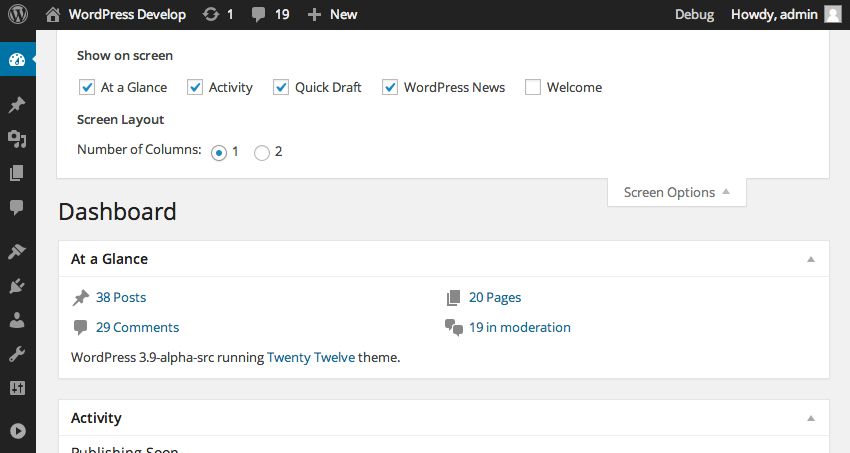Image resolution: width=850 pixels, height=453 pixels.
Task: Open the Twenty Twelve theme link
Action: point(311,358)
